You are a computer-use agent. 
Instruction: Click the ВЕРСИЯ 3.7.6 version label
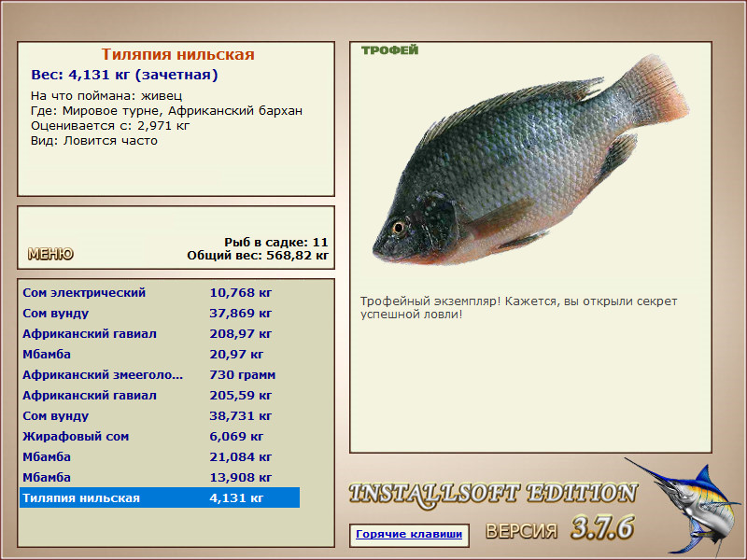(559, 528)
